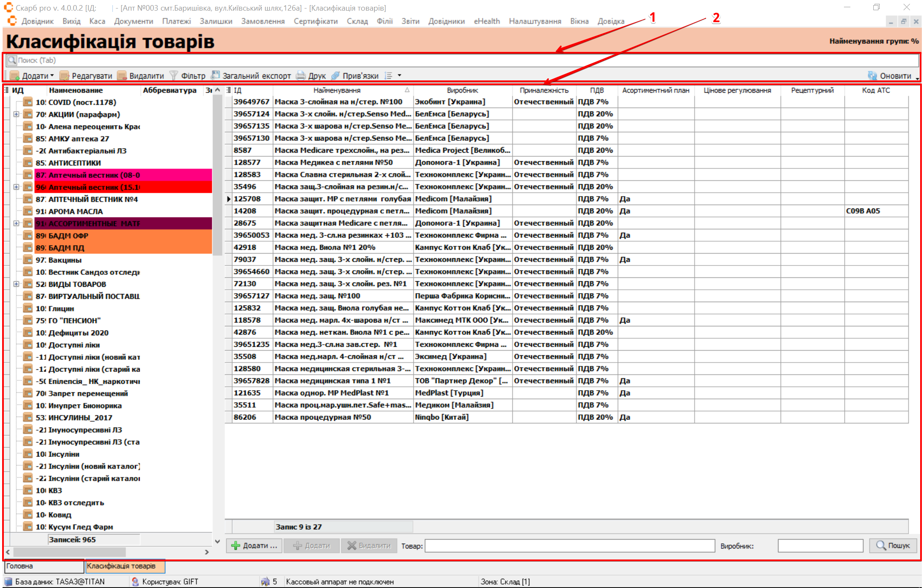Expand the ВИДЫ ТОВАРОВ tree node
The image size is (924, 588).
click(16, 284)
